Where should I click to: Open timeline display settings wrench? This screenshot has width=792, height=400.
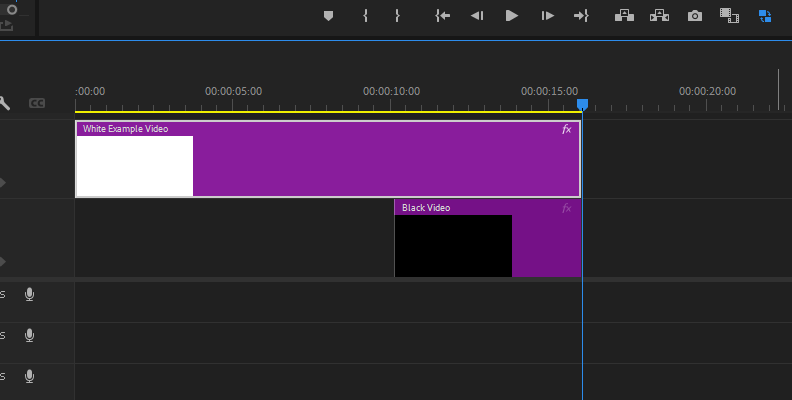pos(5,103)
